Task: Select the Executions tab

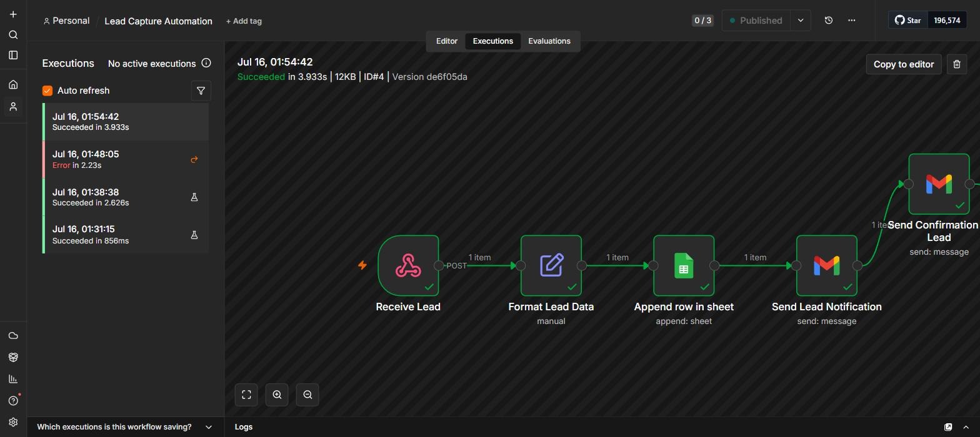Action: [x=493, y=41]
